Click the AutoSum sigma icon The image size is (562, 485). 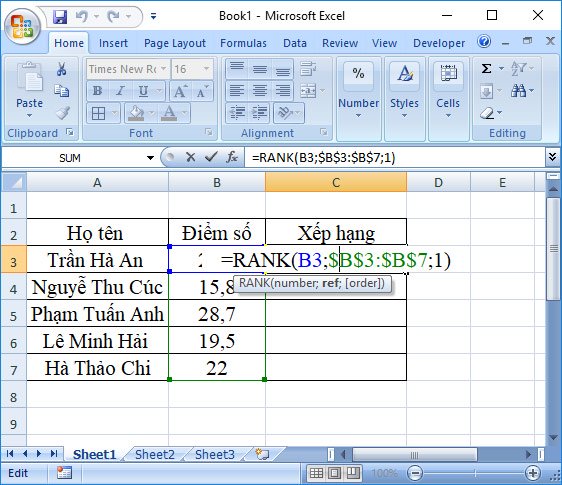(486, 68)
